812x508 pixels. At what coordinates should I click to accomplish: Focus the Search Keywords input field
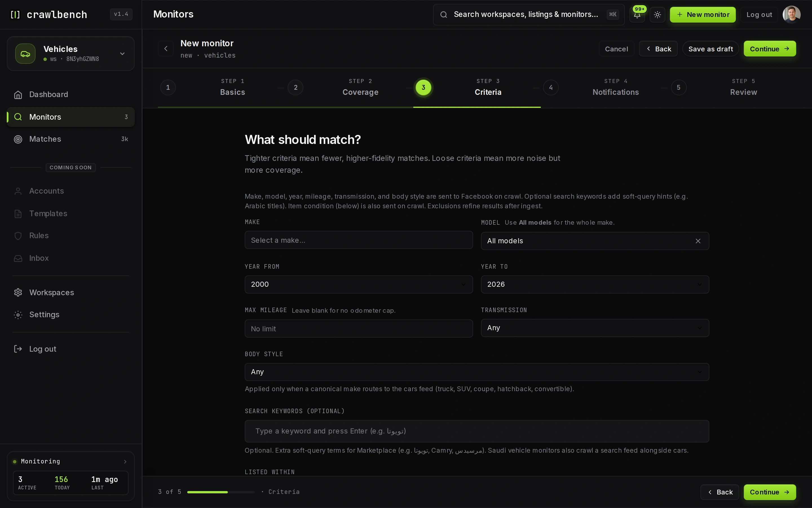point(477,431)
